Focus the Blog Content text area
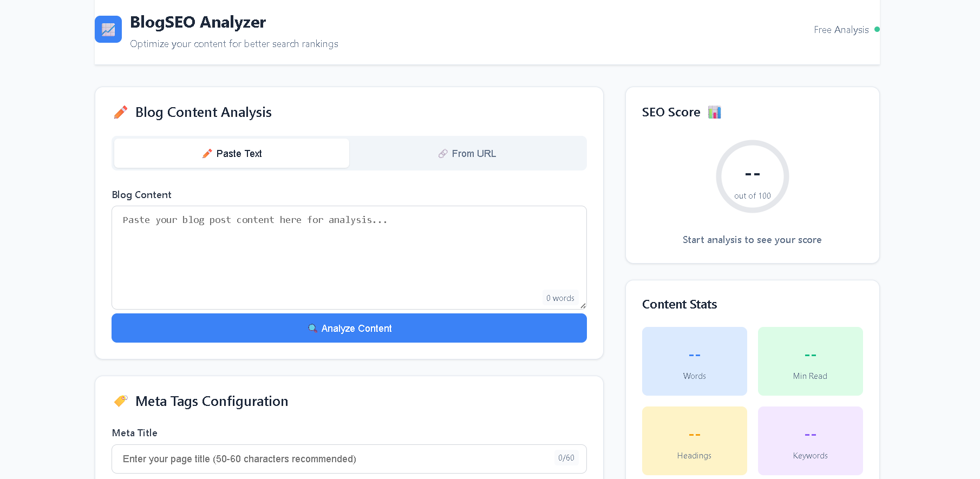Image resolution: width=980 pixels, height=479 pixels. 349,254
